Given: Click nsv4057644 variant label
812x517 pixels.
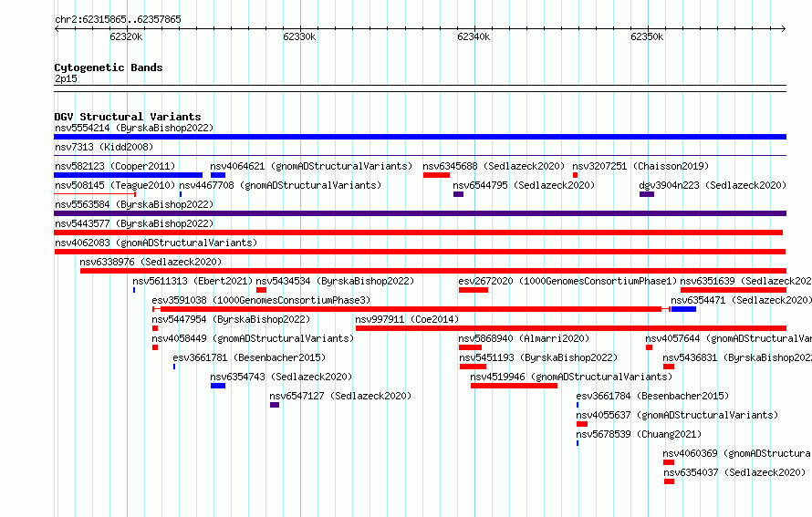Looking at the screenshot, I should pyautogui.click(x=729, y=338).
